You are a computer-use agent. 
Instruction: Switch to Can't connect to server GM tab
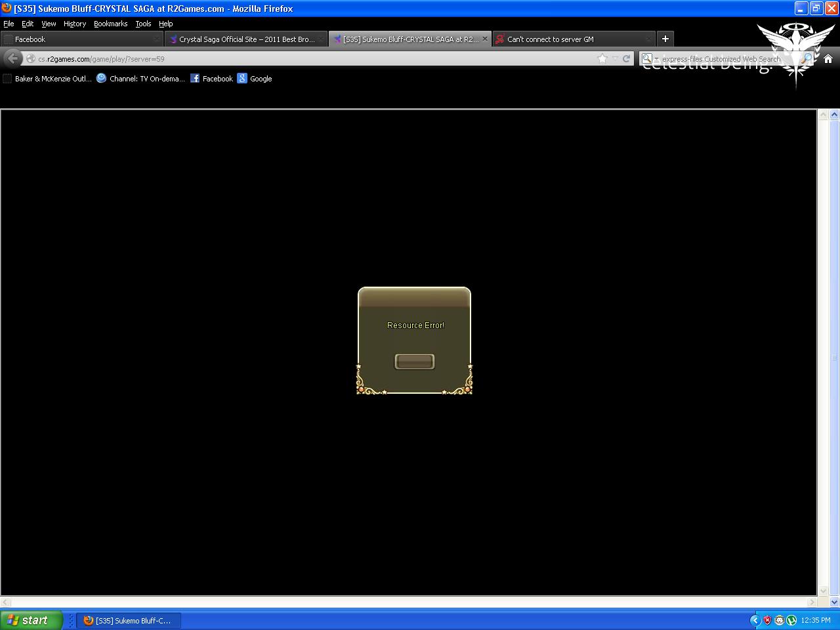(x=550, y=39)
